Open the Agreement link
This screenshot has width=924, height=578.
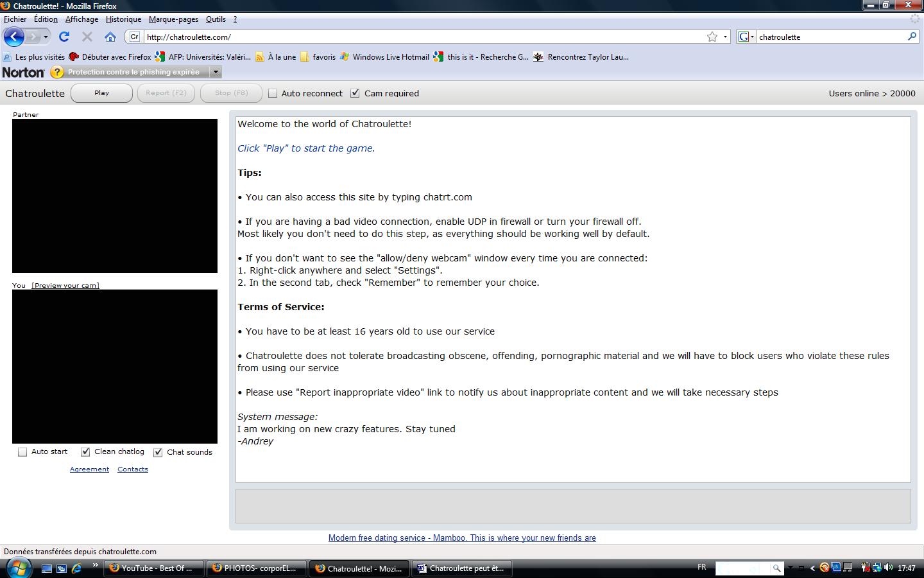[89, 469]
